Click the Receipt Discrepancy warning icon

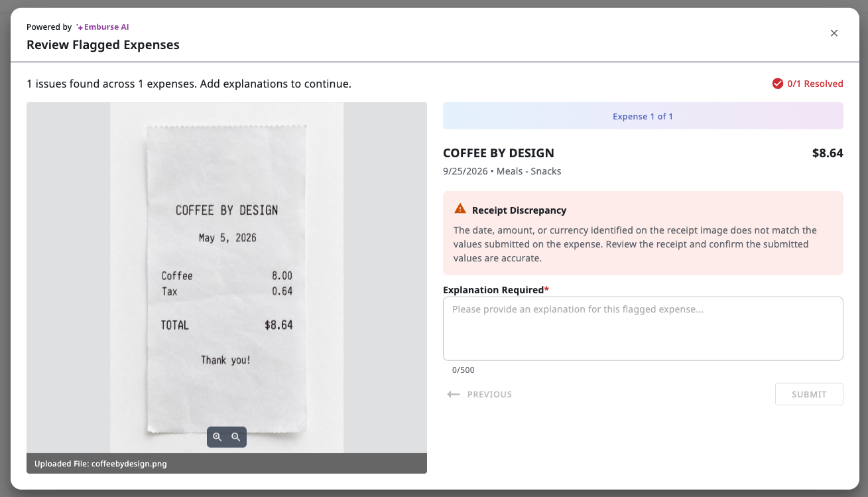click(460, 209)
